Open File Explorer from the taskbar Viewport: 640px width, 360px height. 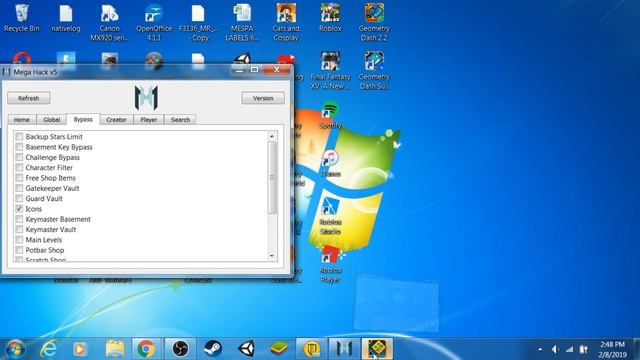115,349
